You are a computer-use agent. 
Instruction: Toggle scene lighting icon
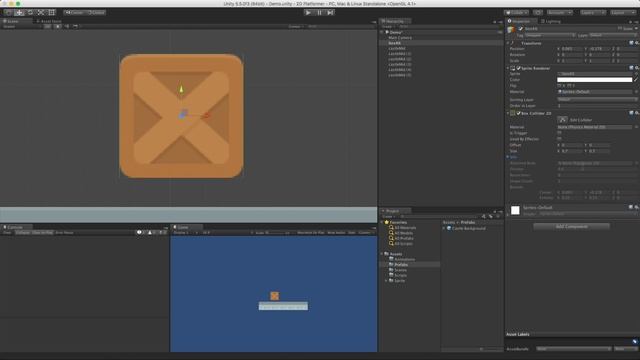coord(58,27)
